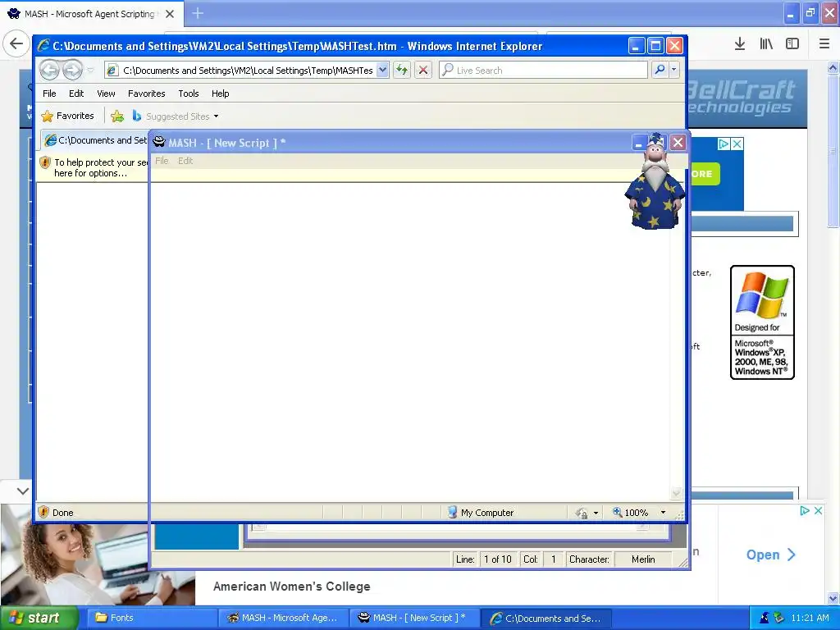This screenshot has height=630, width=840.
Task: Click the shield icon on the information bar
Action: (45, 162)
